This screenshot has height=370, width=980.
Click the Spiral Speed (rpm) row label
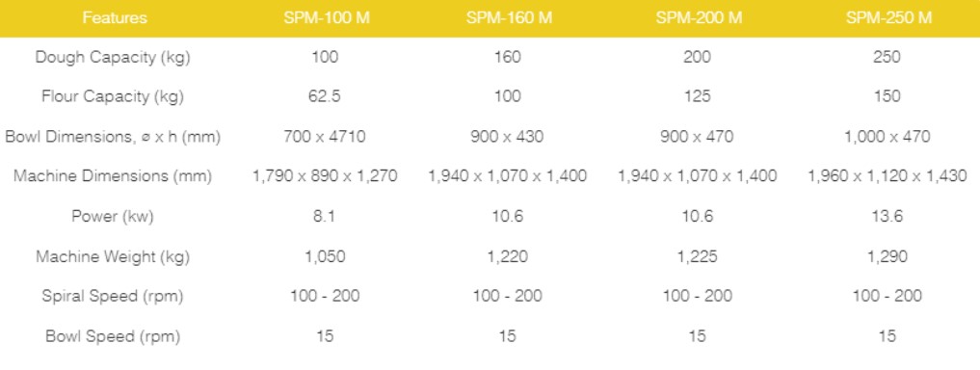(113, 296)
